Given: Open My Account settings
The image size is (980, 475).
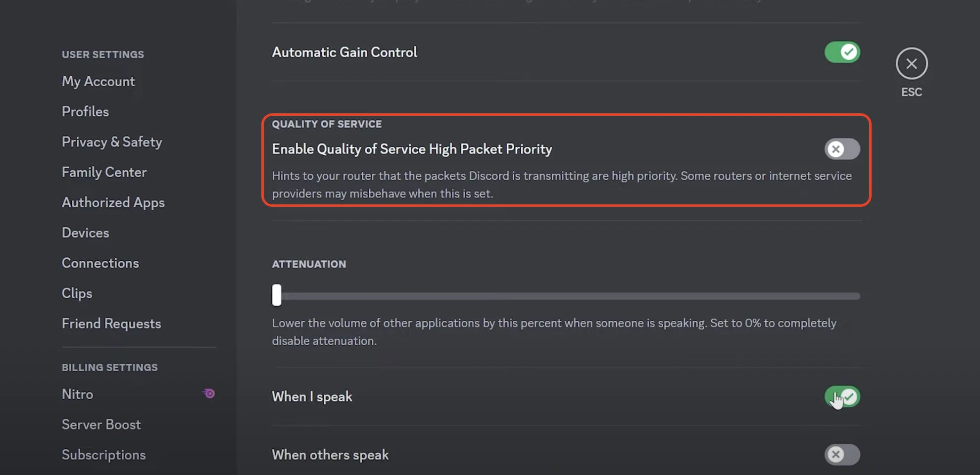Looking at the screenshot, I should tap(98, 81).
